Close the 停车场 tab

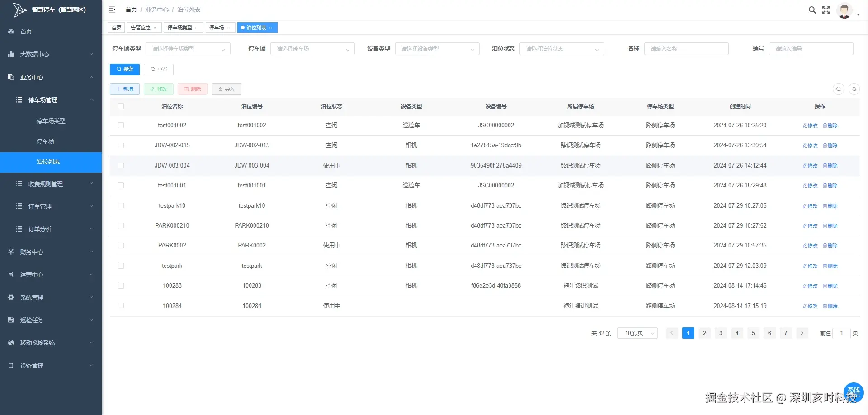[x=228, y=28]
